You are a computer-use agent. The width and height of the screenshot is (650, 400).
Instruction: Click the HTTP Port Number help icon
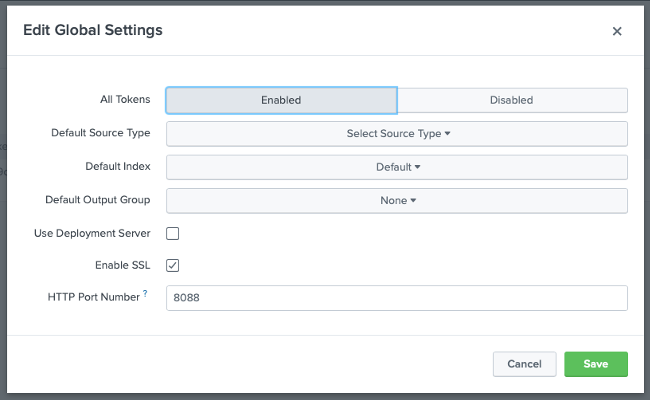coord(145,294)
